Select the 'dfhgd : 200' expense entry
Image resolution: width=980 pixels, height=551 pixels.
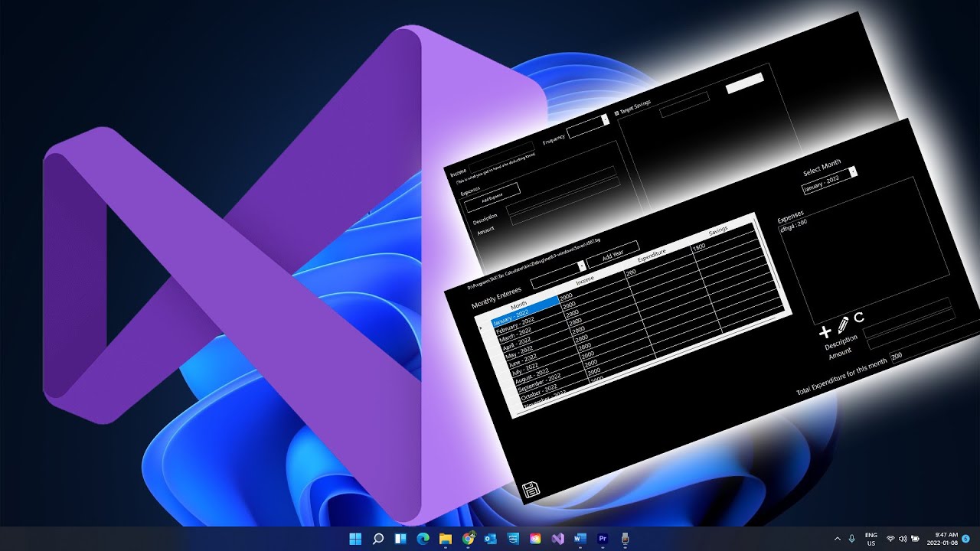(x=793, y=227)
